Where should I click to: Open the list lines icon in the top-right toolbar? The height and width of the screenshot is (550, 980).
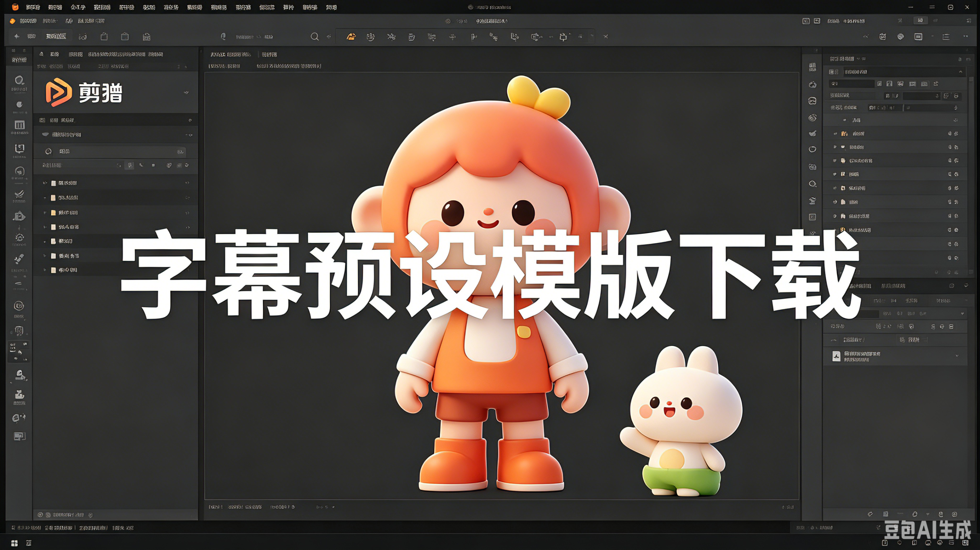click(946, 37)
